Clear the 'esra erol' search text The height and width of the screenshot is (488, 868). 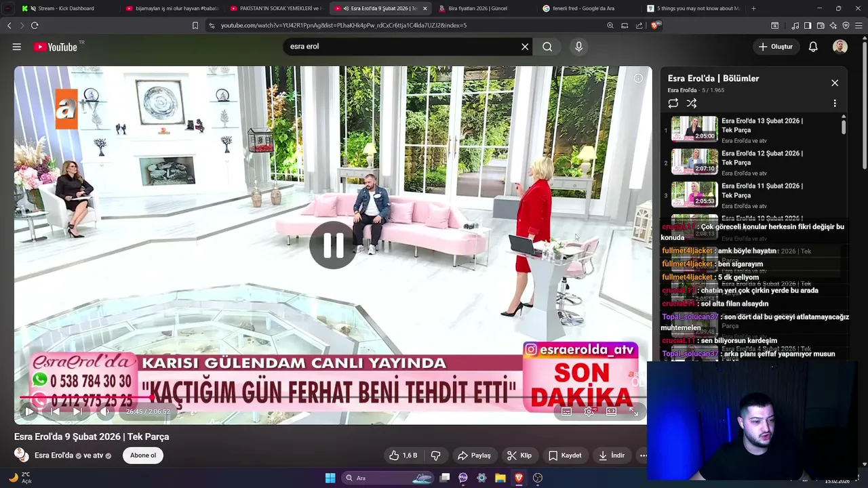click(x=524, y=47)
